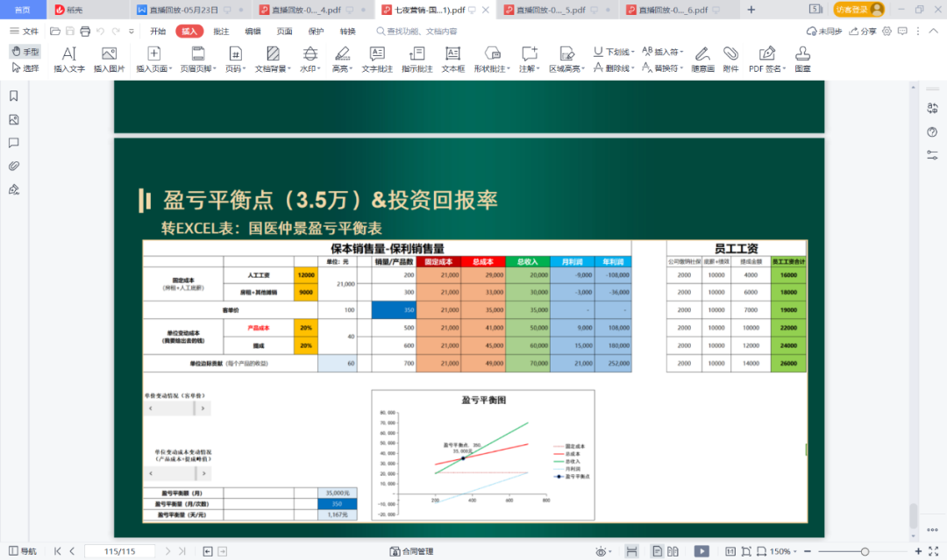Open the Watermark (水印) dropdown

310,60
